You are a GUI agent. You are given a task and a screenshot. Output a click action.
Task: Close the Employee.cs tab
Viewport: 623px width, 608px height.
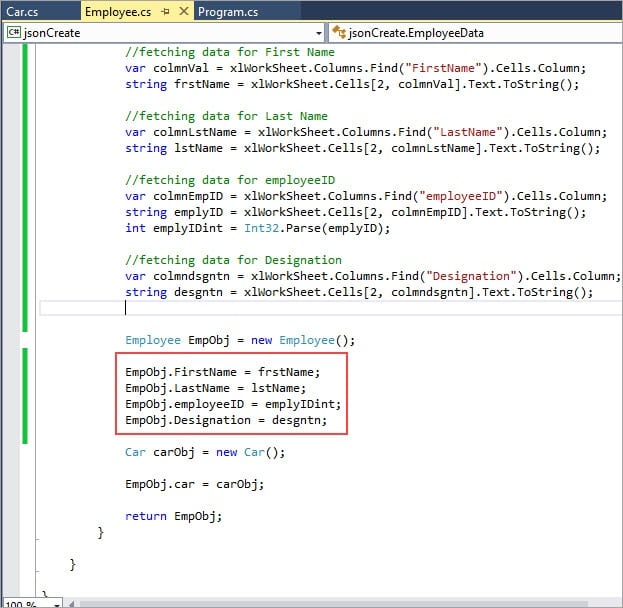tap(184, 12)
